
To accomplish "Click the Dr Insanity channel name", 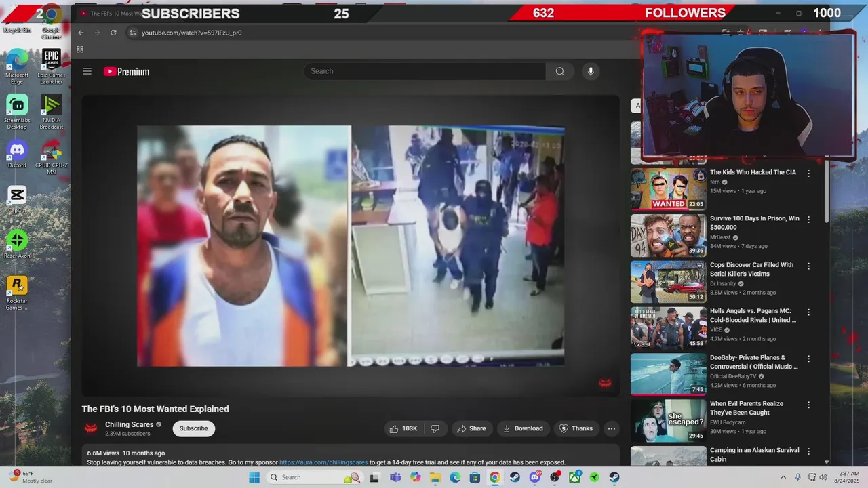I will pyautogui.click(x=724, y=283).
